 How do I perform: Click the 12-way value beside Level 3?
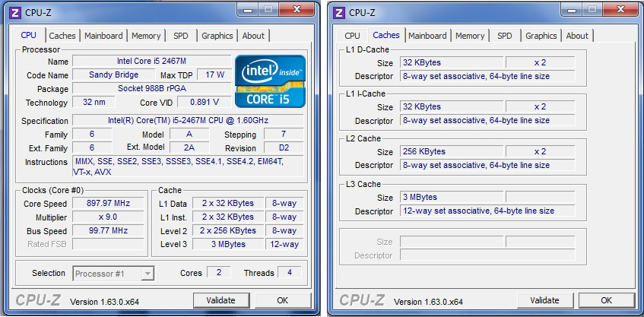[x=284, y=244]
